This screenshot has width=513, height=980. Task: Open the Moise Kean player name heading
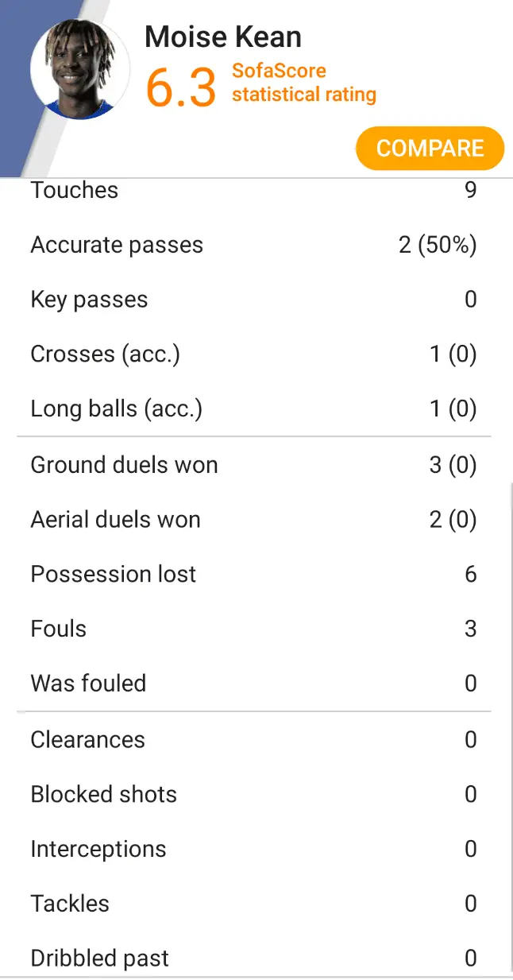[223, 37]
